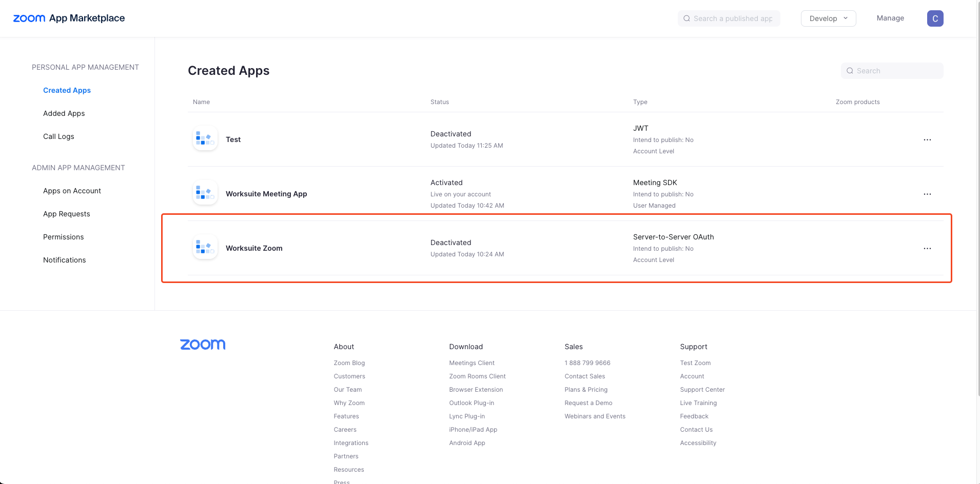Open Call Logs

click(58, 136)
